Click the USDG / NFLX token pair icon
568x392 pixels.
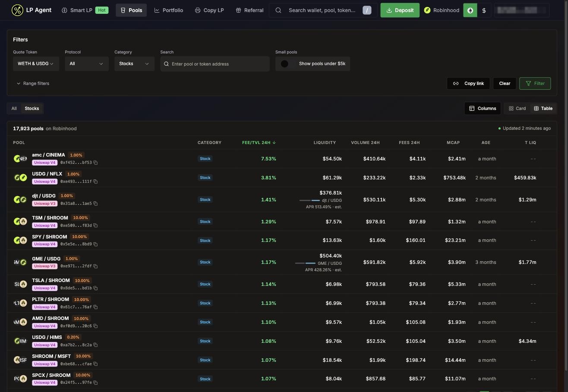point(20,178)
